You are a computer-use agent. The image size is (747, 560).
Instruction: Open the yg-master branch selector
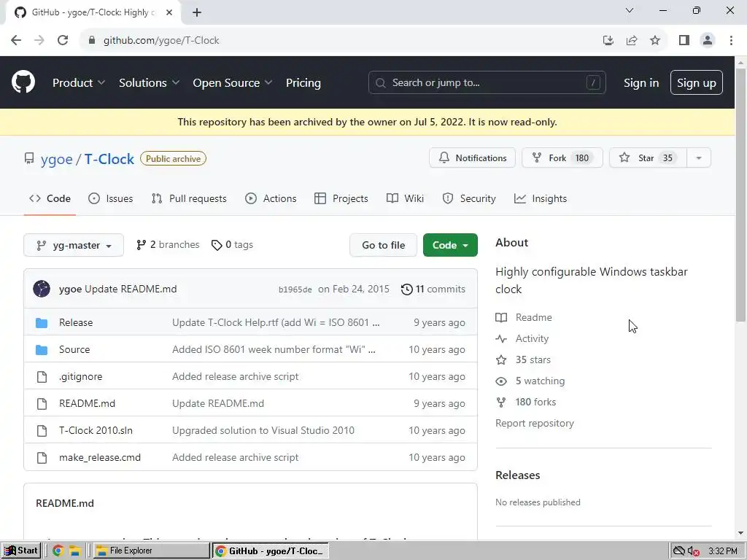pos(74,245)
